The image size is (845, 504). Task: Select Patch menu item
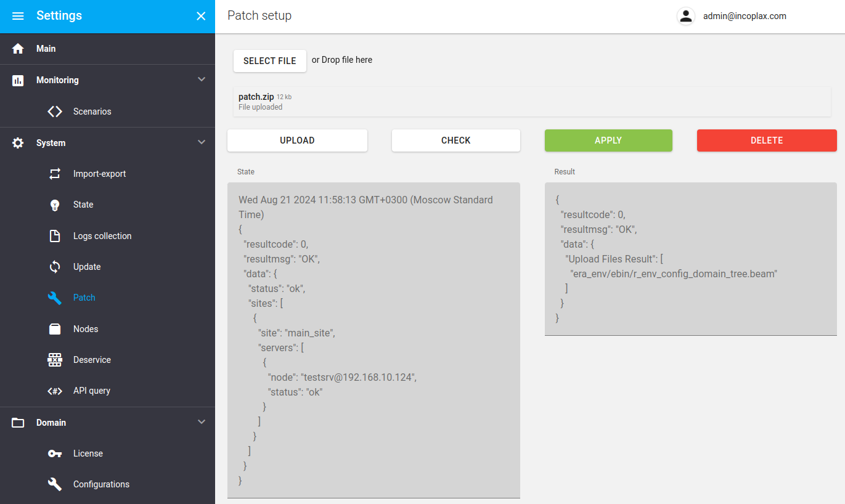(x=107, y=298)
